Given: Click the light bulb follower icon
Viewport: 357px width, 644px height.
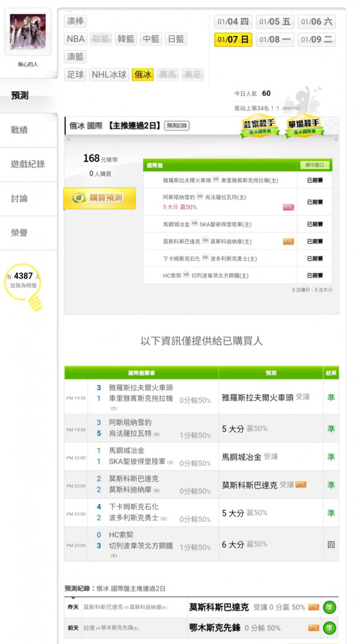Looking at the screenshot, I should tap(24, 287).
